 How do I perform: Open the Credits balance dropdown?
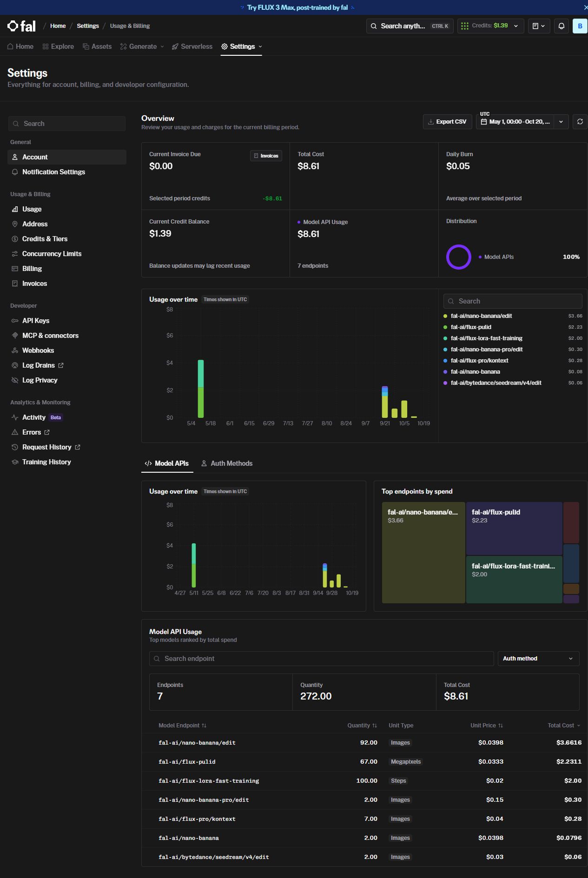pyautogui.click(x=491, y=26)
